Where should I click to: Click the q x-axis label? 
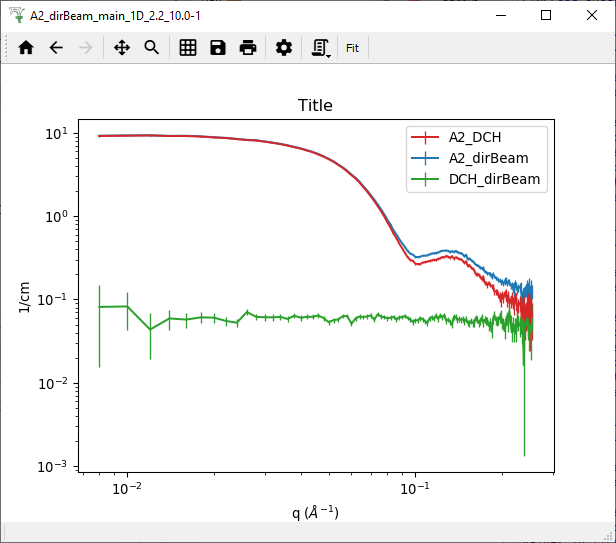coord(315,512)
